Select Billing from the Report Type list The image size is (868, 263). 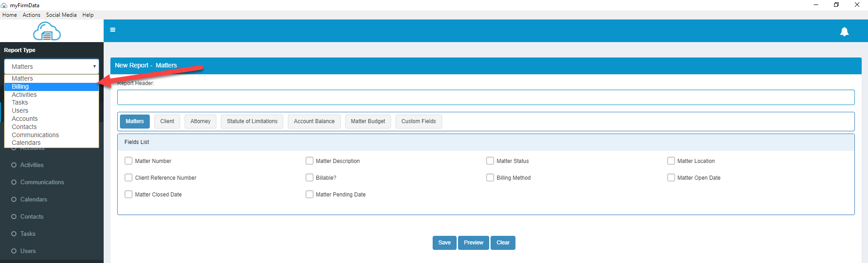point(52,86)
